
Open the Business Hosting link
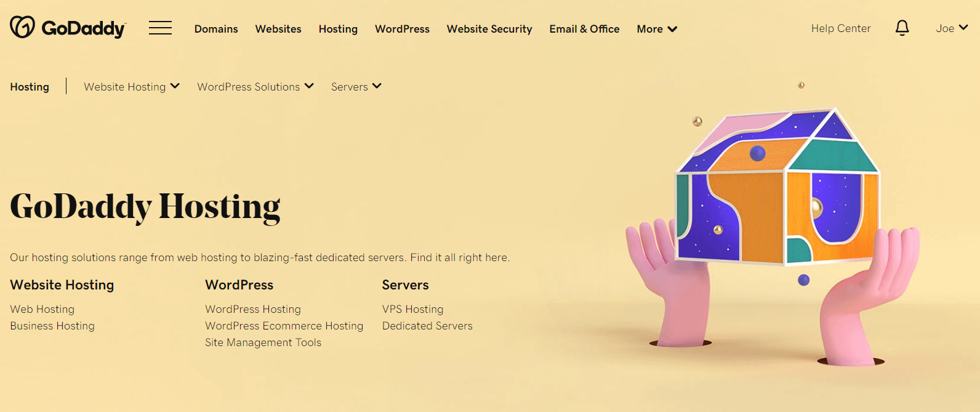pos(52,326)
